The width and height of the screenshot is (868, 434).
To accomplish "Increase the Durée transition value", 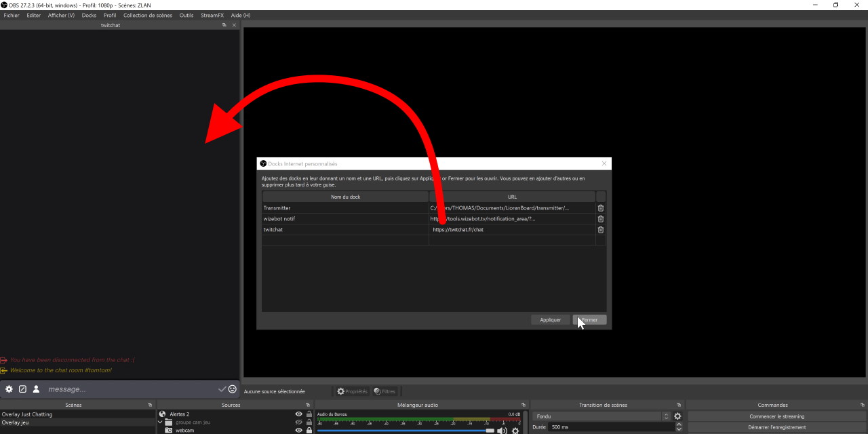I will (x=679, y=425).
